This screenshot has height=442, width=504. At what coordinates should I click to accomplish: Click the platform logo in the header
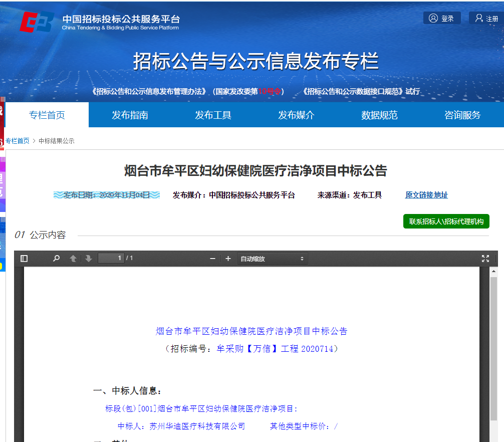point(36,22)
